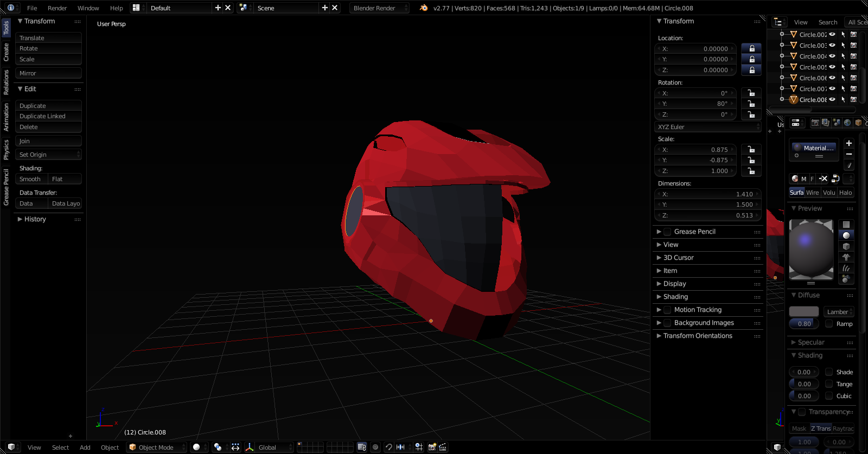Browse material to be linked icon
This screenshot has height=454, width=868.
(795, 178)
